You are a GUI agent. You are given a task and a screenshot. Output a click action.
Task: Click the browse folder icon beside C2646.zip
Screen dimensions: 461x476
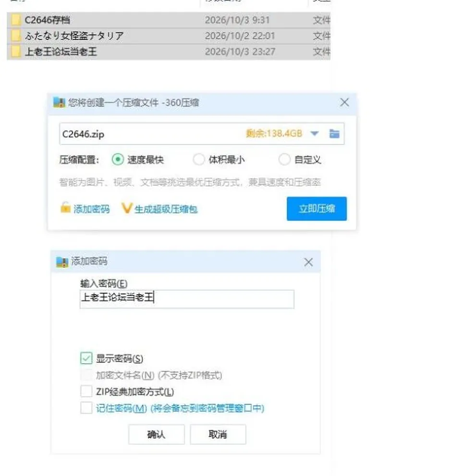(x=334, y=133)
